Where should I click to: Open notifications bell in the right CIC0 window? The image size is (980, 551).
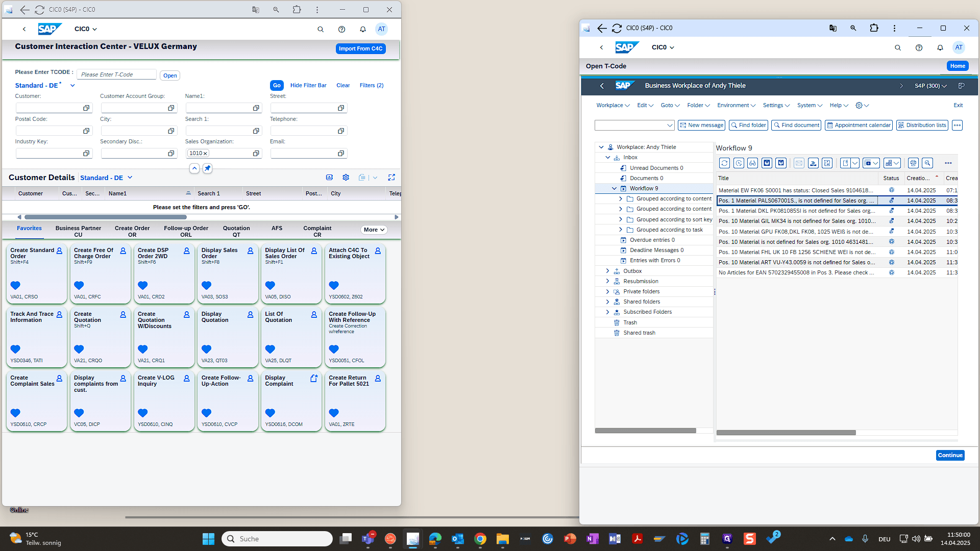[x=940, y=47]
